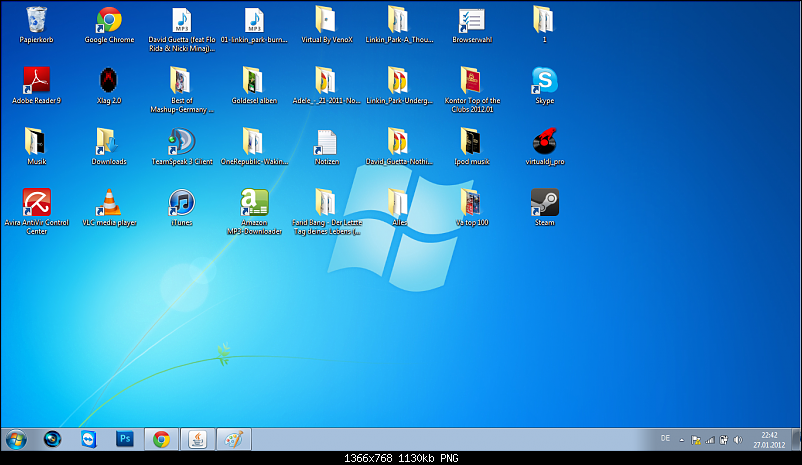Open Google Chrome desktop shortcut
802x465 pixels.
pyautogui.click(x=109, y=21)
